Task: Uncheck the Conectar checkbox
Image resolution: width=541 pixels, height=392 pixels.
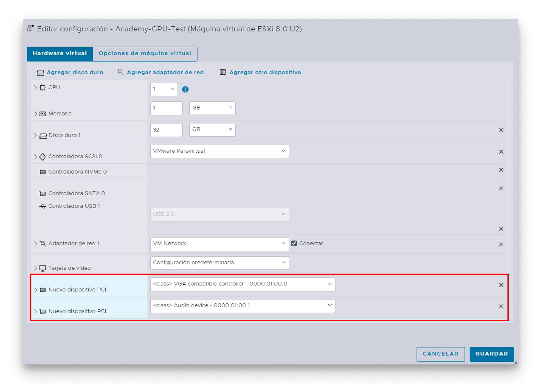Action: pos(294,244)
